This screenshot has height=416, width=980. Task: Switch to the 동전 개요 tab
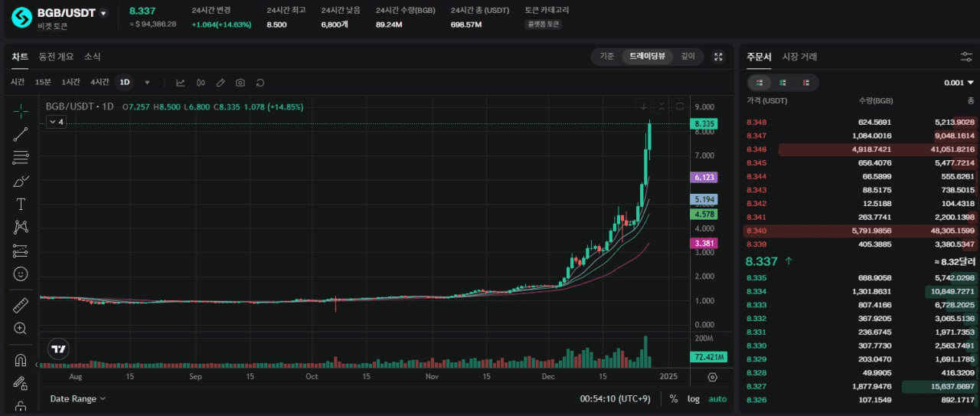pos(57,57)
